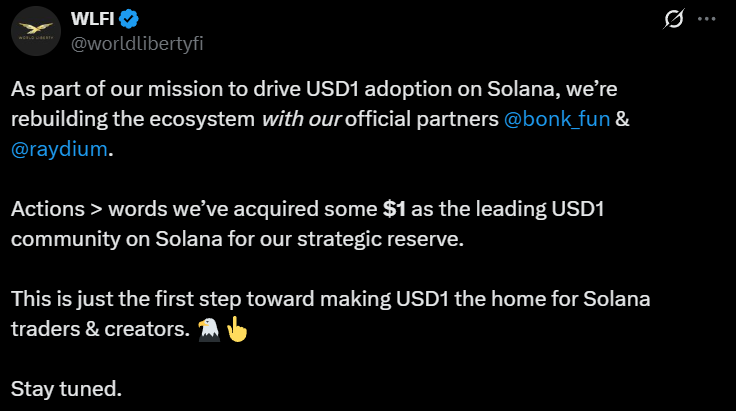The height and width of the screenshot is (411, 736).
Task: Click "As part of our mission" text
Action: [x=109, y=89]
